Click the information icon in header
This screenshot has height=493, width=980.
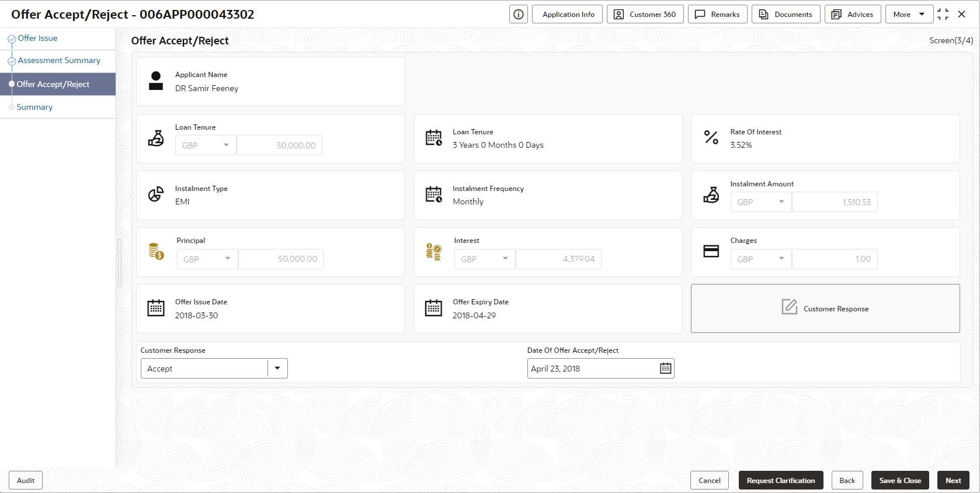tap(519, 15)
